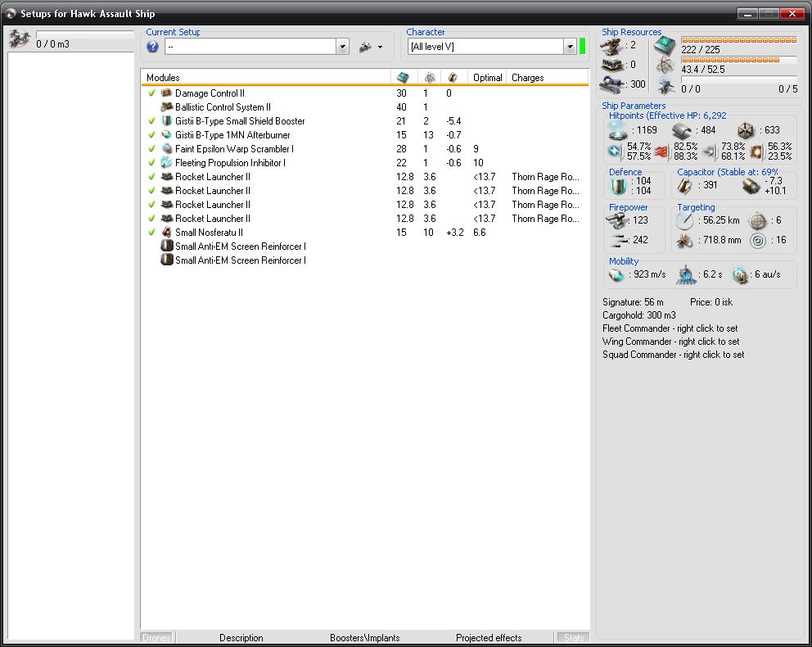Toggle the second Rocket Launcher II checkmark
Image resolution: width=812 pixels, height=647 pixels.
[x=151, y=191]
